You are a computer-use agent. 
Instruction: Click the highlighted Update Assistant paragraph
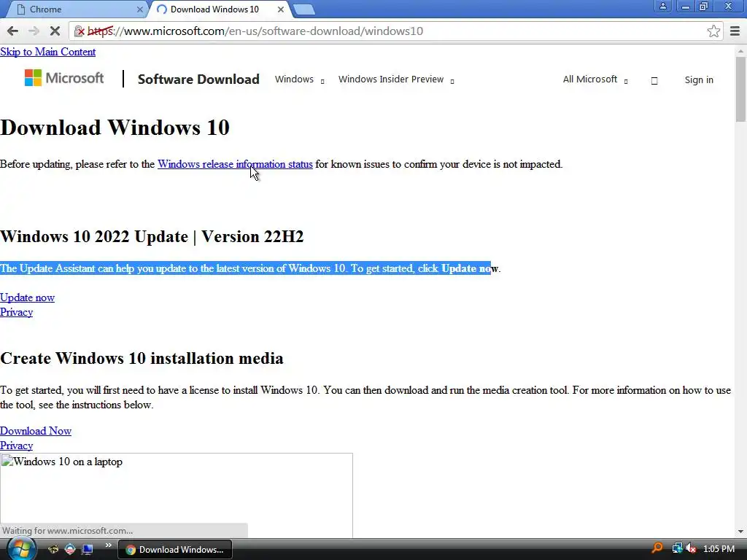click(x=250, y=268)
